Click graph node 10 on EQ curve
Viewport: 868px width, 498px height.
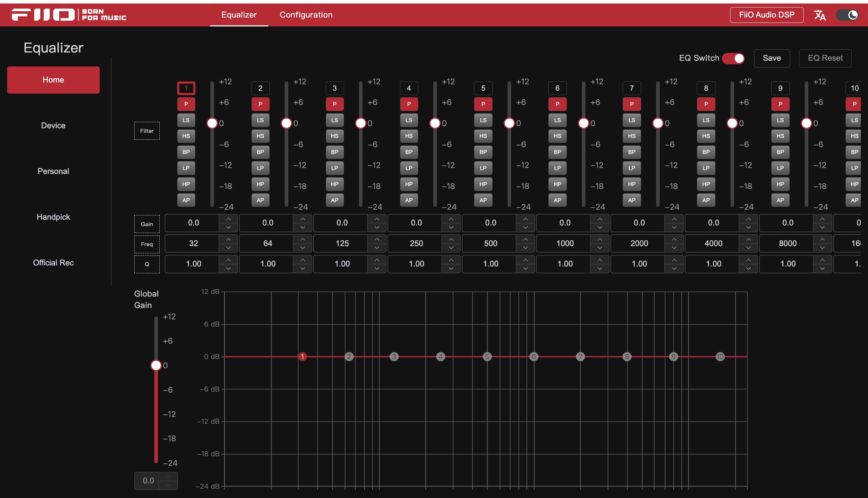pos(720,357)
